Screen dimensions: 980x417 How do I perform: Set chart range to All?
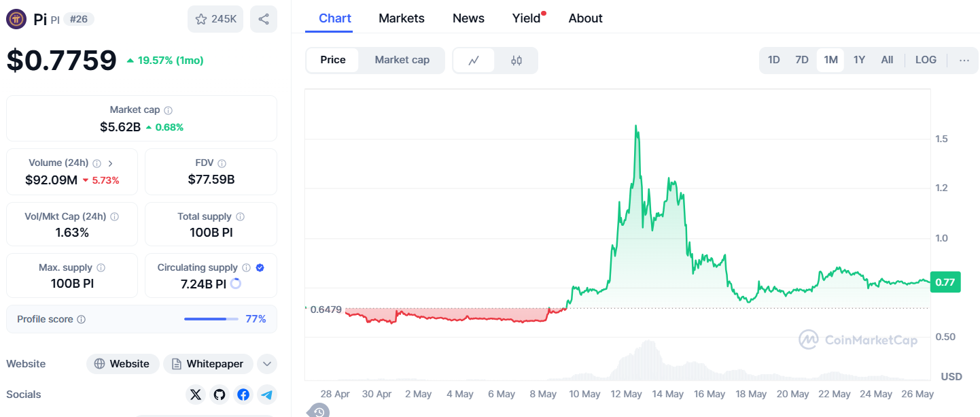pos(887,60)
